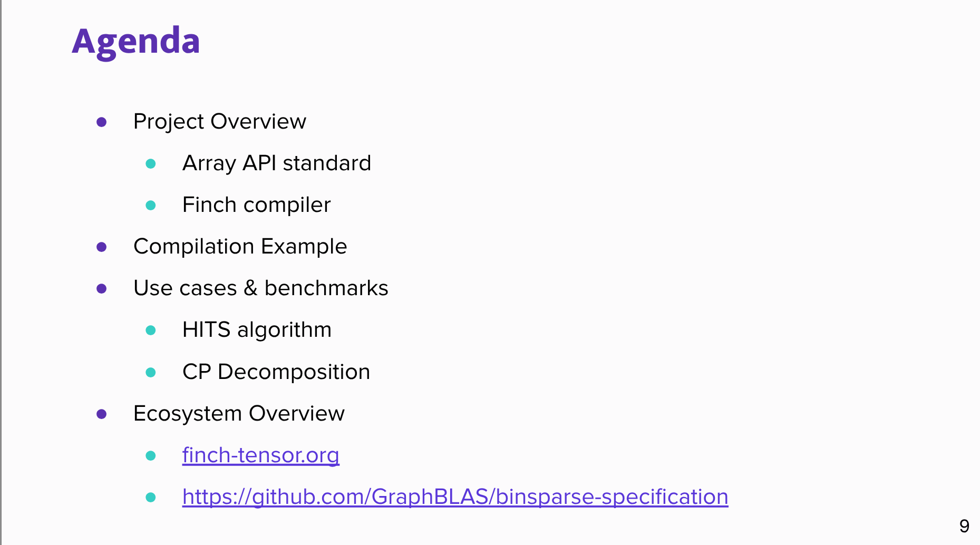This screenshot has width=980, height=545.
Task: Select the HITS algorithm sub-item text
Action: click(x=257, y=330)
